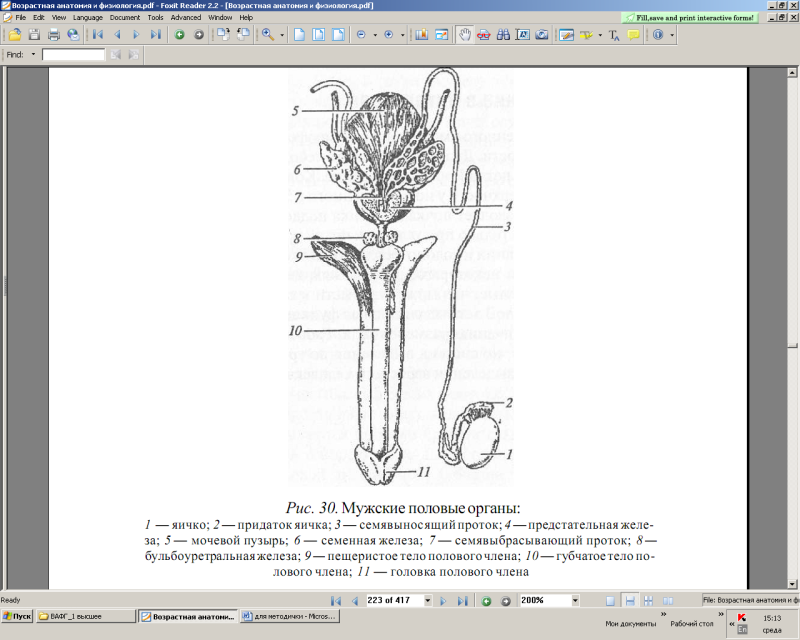Open the zoom level 200% dropdown

pyautogui.click(x=576, y=600)
